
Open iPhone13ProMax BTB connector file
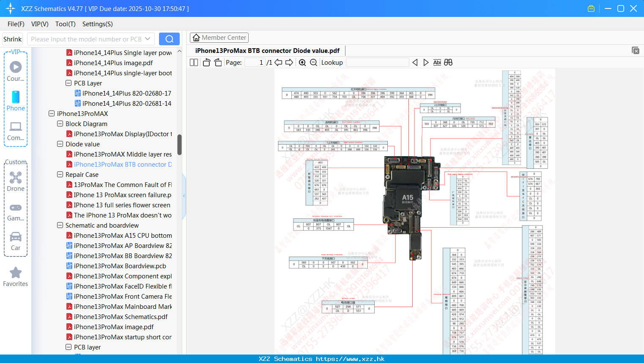point(123,164)
